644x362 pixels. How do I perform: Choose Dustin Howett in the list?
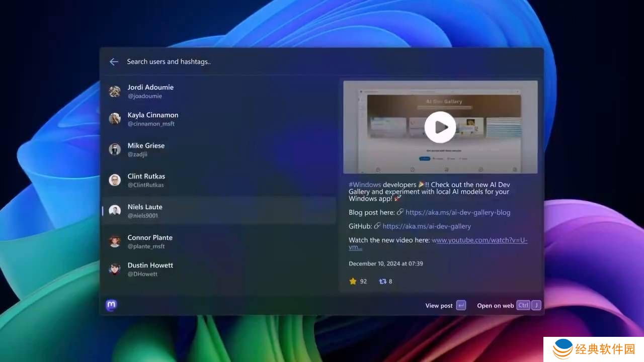(x=219, y=269)
